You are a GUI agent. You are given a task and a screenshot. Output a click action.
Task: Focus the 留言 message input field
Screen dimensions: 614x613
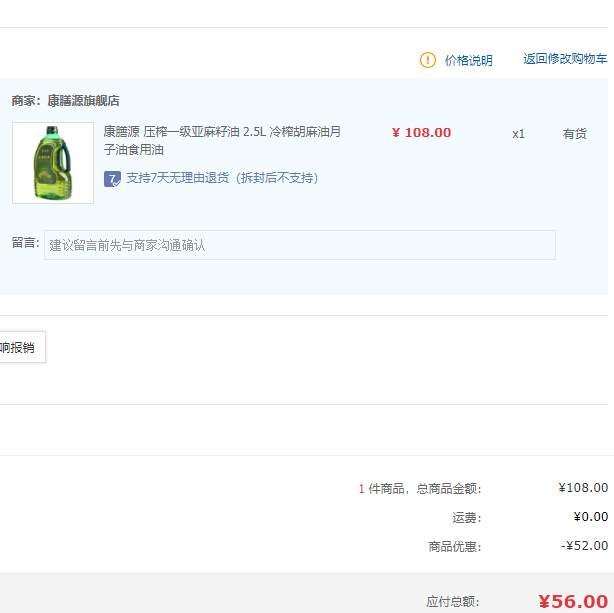[x=300, y=245]
